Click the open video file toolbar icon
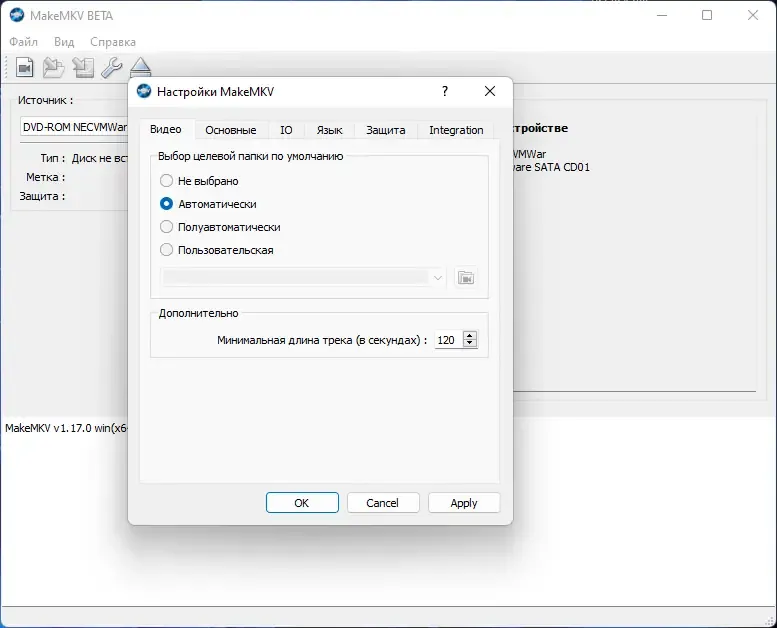The height and width of the screenshot is (628, 777). pos(24,67)
